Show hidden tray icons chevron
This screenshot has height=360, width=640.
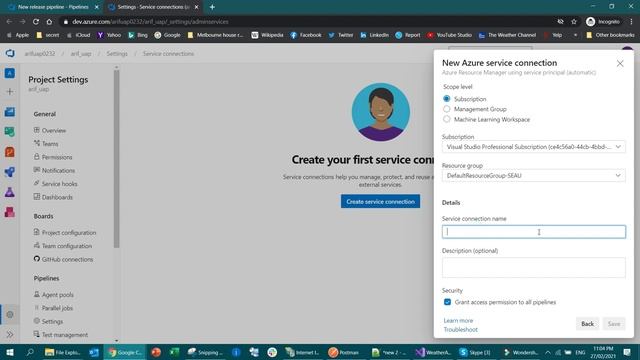(548, 352)
